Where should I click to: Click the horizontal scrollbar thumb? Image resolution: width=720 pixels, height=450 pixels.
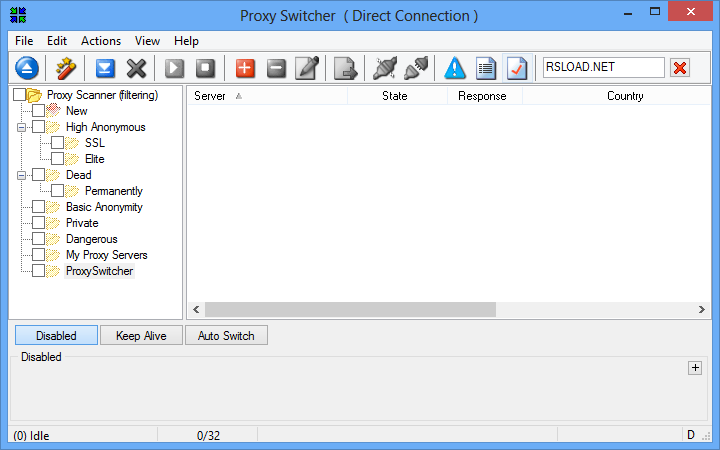point(350,309)
